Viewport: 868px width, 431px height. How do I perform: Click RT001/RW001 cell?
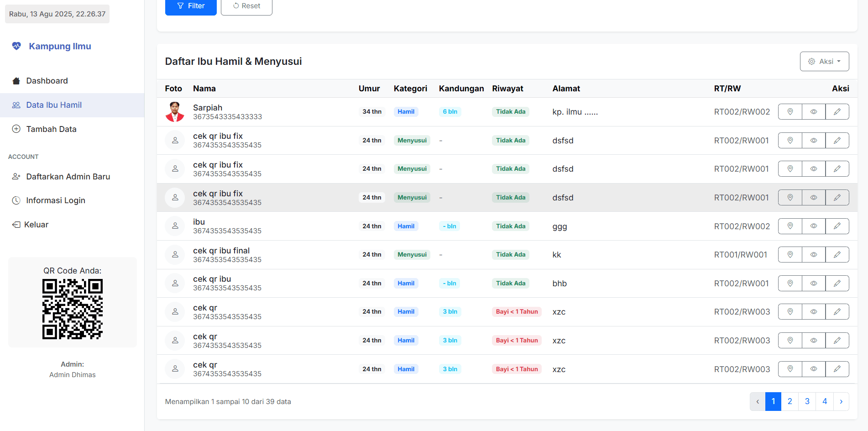pyautogui.click(x=741, y=255)
